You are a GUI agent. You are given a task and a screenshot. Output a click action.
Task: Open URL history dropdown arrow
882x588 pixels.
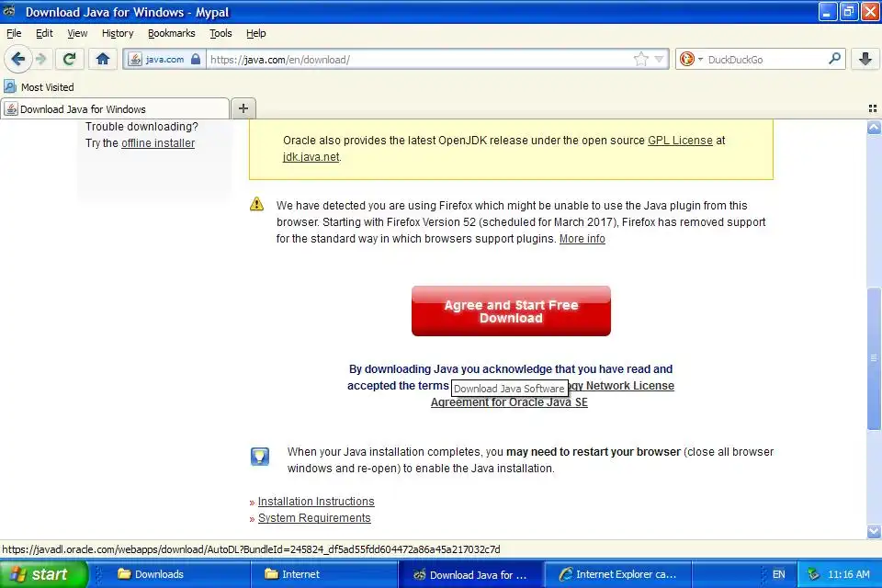[x=659, y=59]
